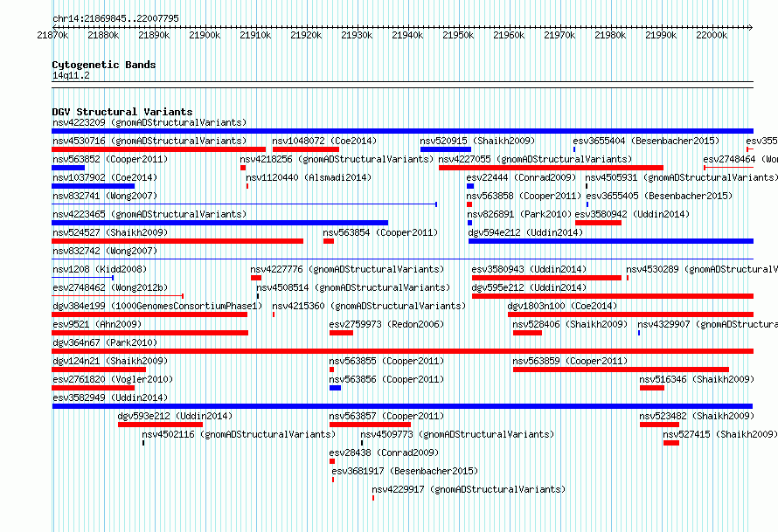Click nsv563858 (Cooper2011) label
This screenshot has width=778, height=532.
pos(524,196)
